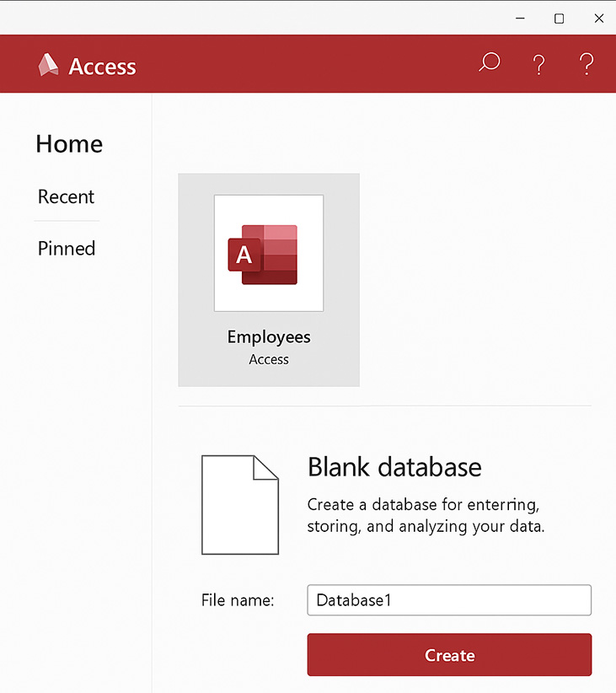Open the Employees database thumbnail

click(x=269, y=253)
